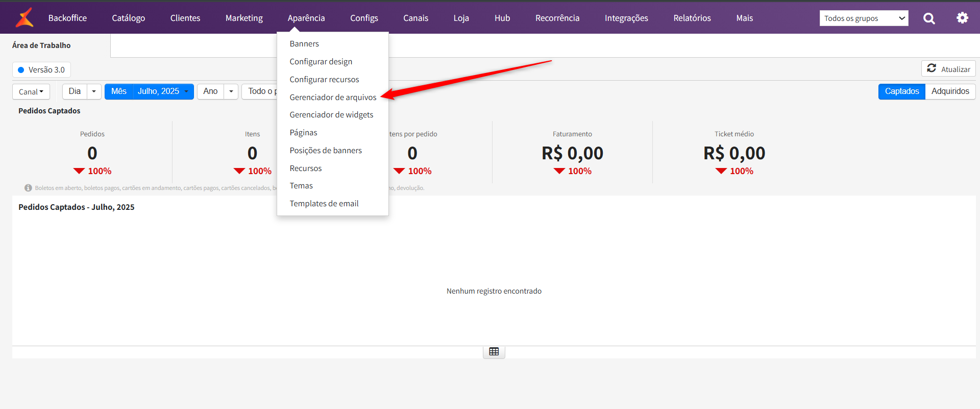Open the Canal dropdown

pos(31,92)
